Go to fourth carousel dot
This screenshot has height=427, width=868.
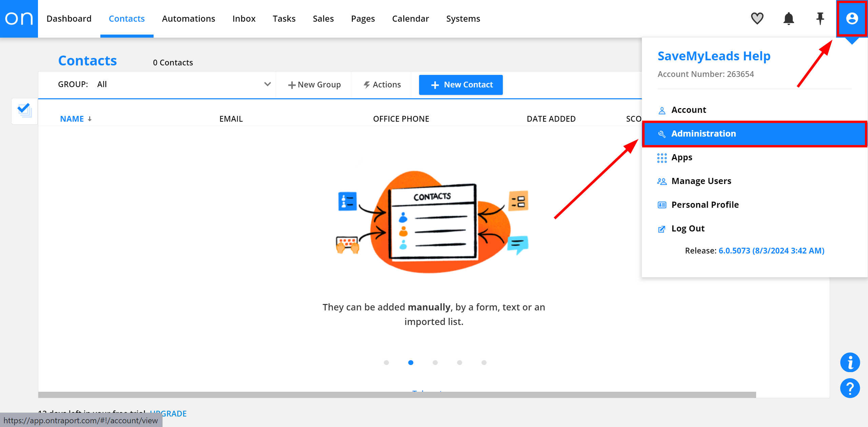pos(459,363)
